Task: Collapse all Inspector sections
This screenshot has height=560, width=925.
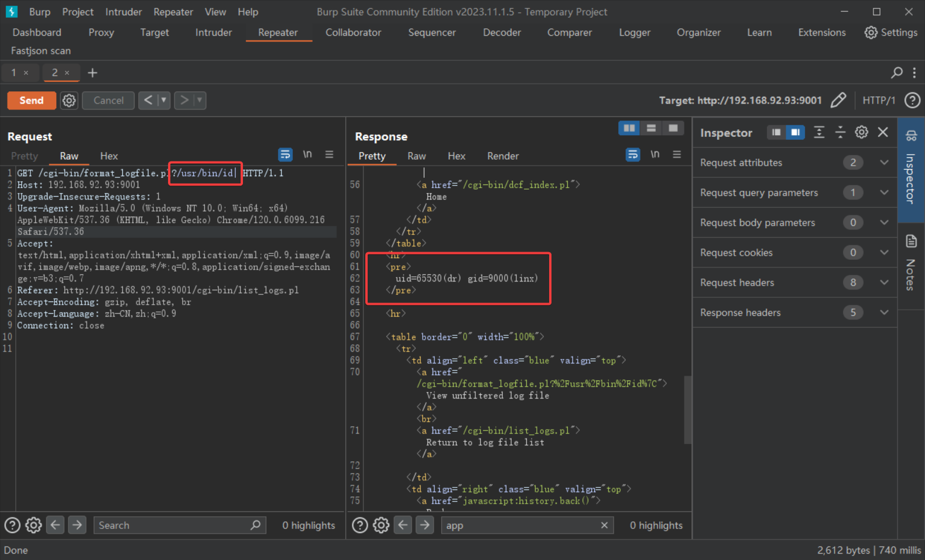Action: (x=840, y=132)
